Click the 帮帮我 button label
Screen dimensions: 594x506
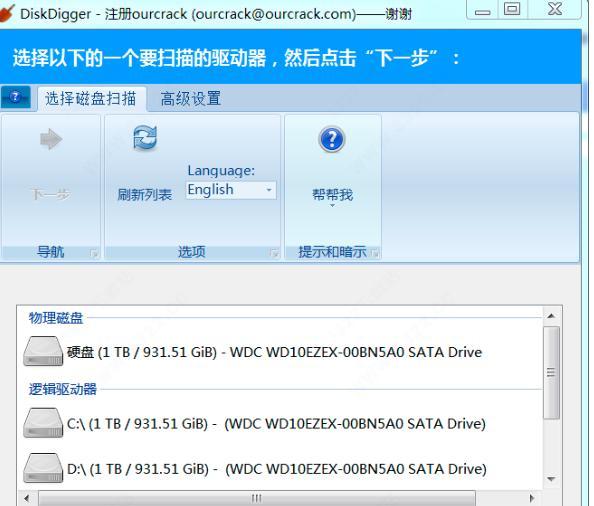[332, 195]
